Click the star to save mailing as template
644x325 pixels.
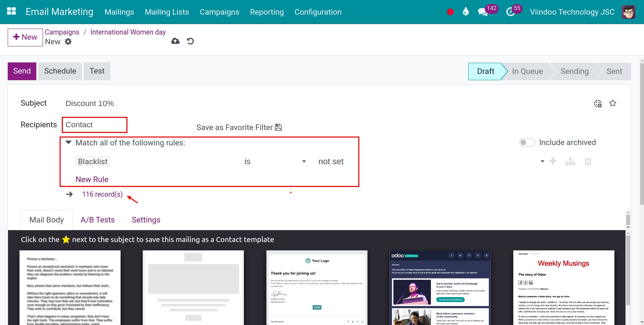coord(613,103)
